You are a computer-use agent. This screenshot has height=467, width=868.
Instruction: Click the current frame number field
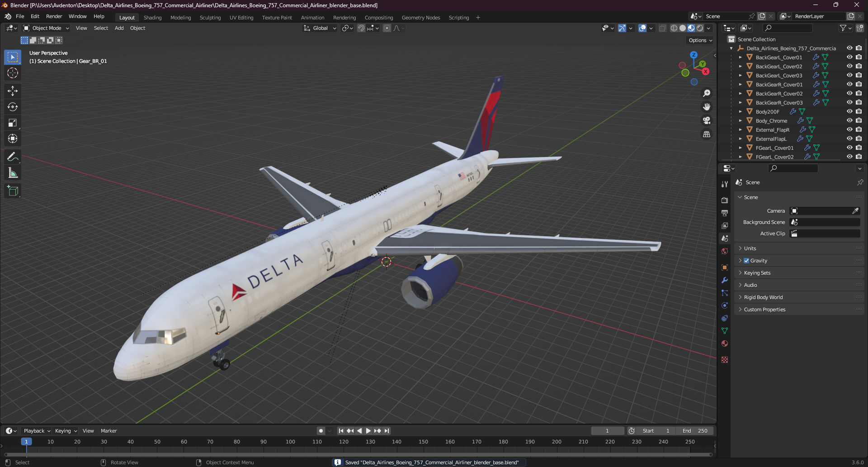pyautogui.click(x=608, y=431)
